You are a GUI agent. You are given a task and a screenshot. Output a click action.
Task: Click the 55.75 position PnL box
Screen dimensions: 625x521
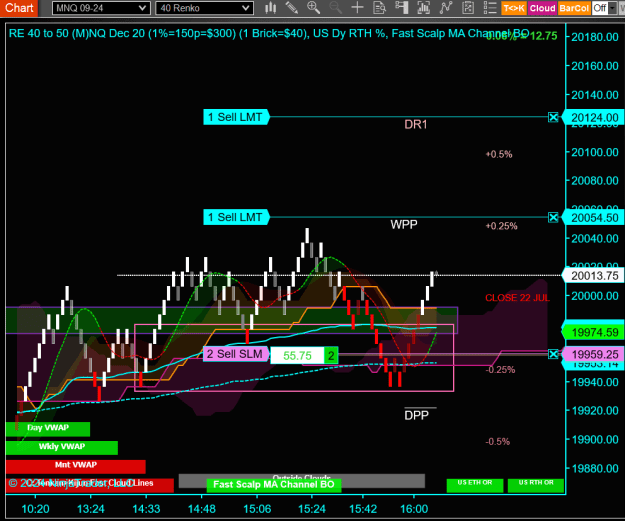tap(297, 355)
